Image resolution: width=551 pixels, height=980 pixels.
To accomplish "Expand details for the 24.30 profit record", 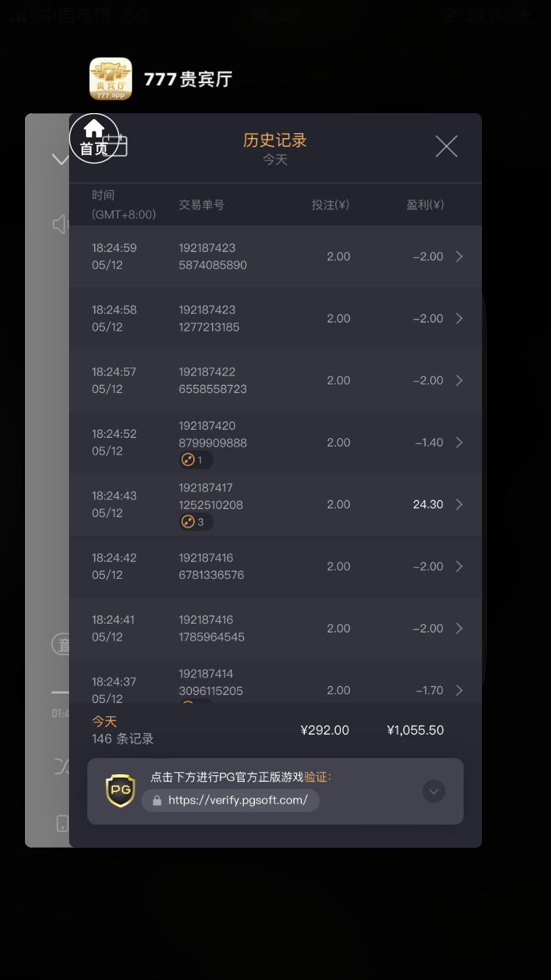I will [x=459, y=505].
